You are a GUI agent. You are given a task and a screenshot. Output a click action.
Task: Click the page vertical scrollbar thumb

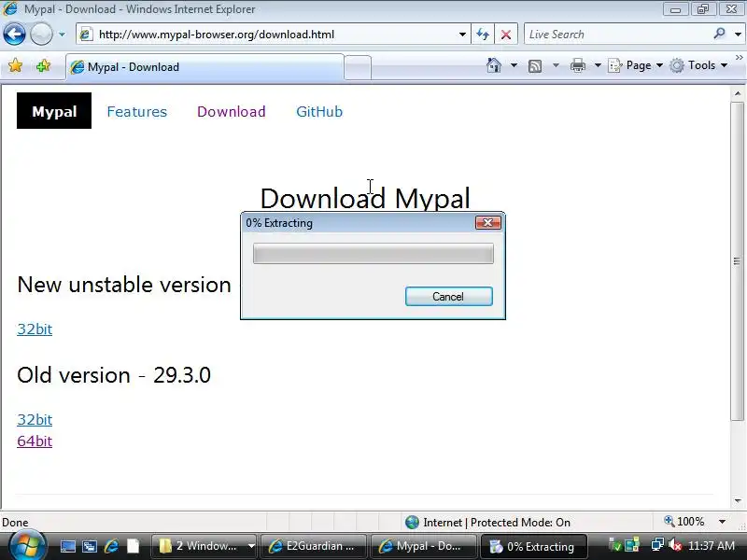pyautogui.click(x=738, y=261)
